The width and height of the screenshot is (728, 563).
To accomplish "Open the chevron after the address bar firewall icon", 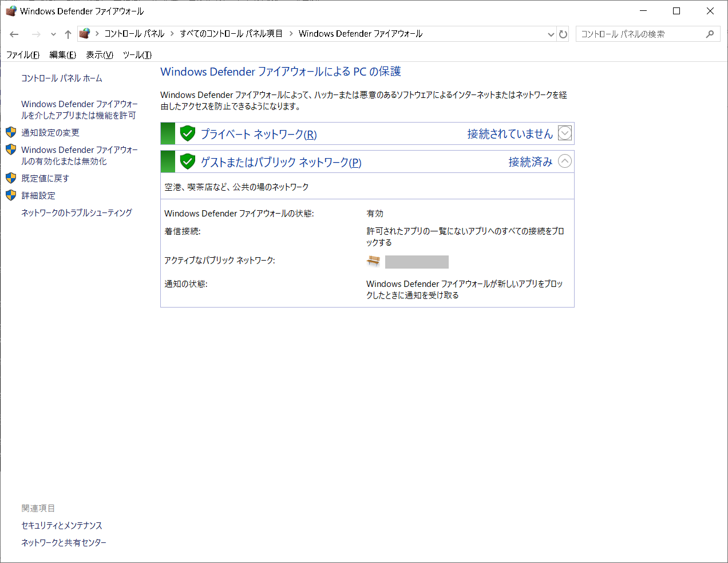I will coord(97,34).
